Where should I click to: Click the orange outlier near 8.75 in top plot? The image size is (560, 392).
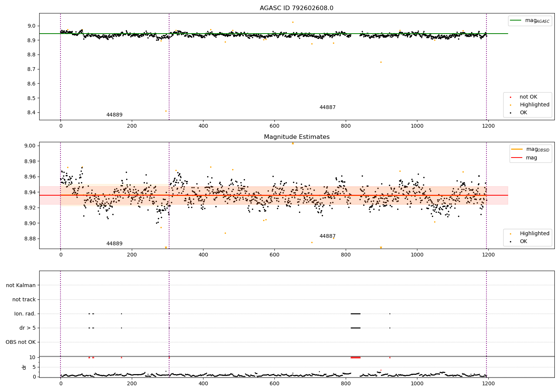click(x=381, y=62)
